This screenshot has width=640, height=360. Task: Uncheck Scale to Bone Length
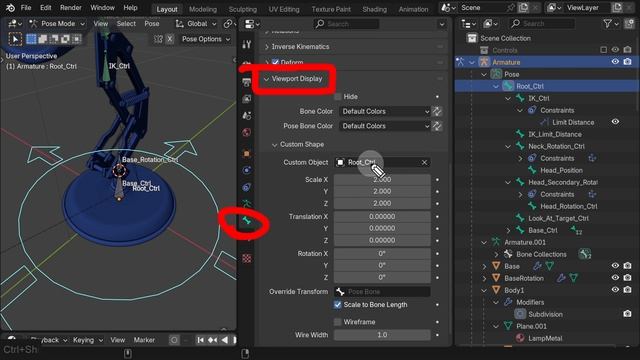pos(338,304)
